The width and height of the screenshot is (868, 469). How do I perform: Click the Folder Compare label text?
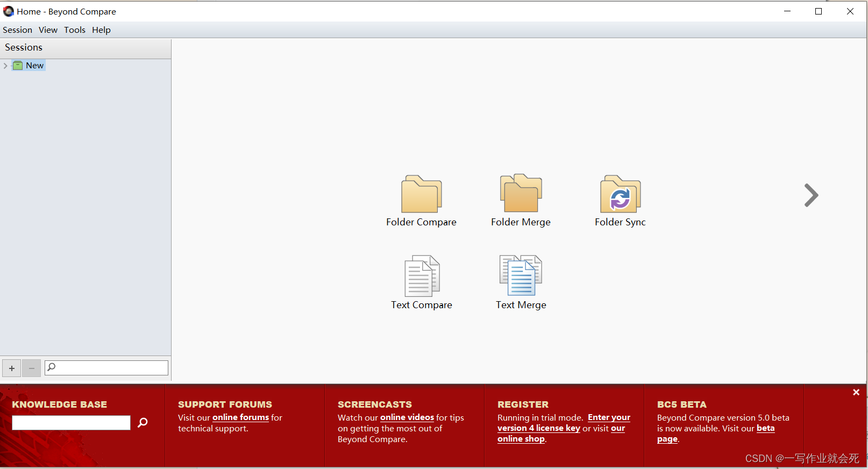coord(421,222)
